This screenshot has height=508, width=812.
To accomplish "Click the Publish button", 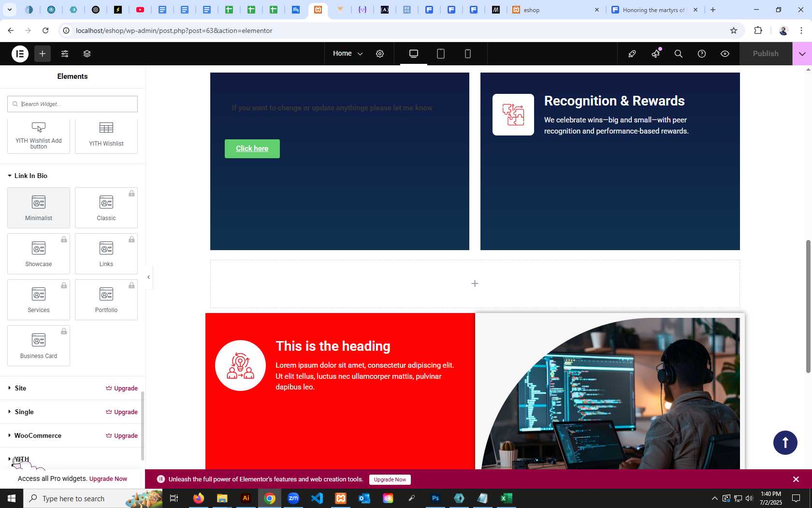I will pos(766,54).
